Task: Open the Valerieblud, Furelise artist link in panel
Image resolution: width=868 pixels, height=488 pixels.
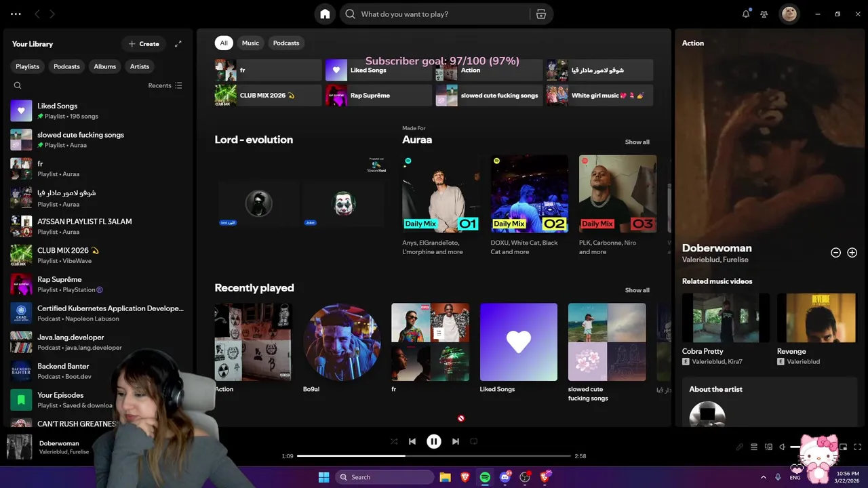Action: tap(715, 260)
